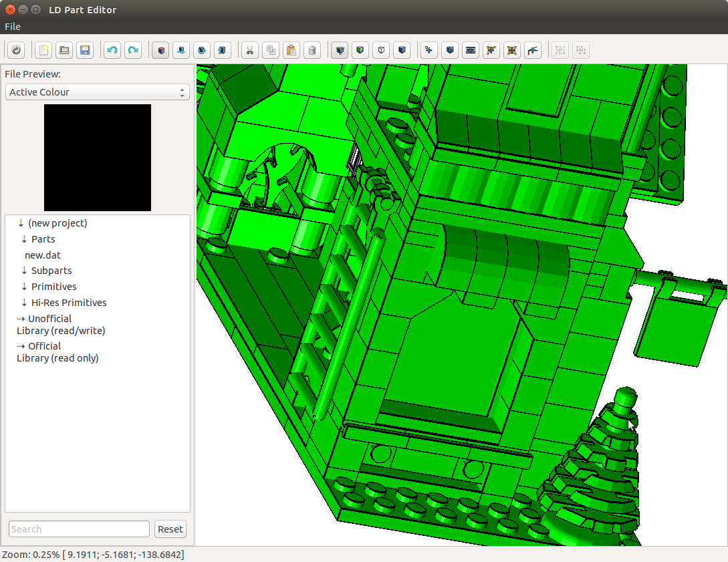Cut selection with the scissors icon
Screen dimensions: 728x562
[x=249, y=50]
